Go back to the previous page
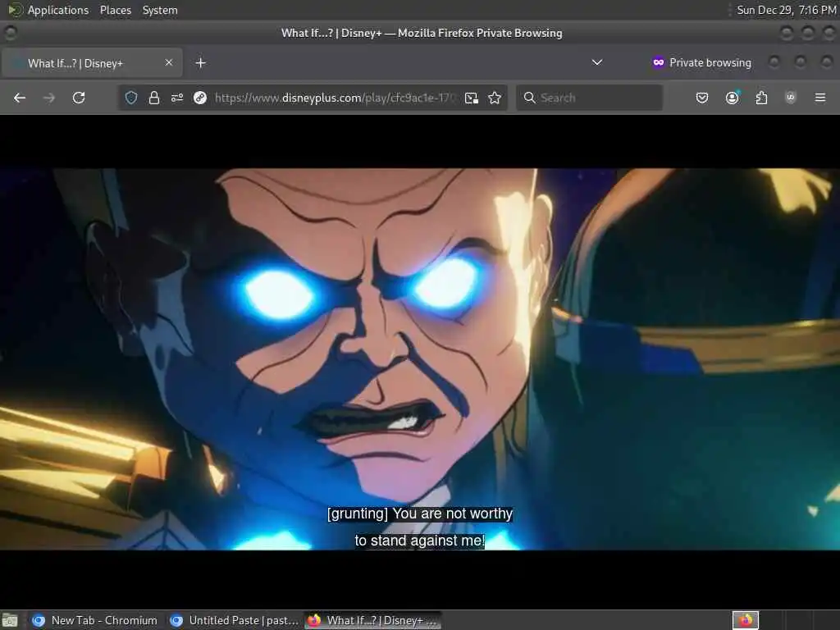 click(x=20, y=98)
